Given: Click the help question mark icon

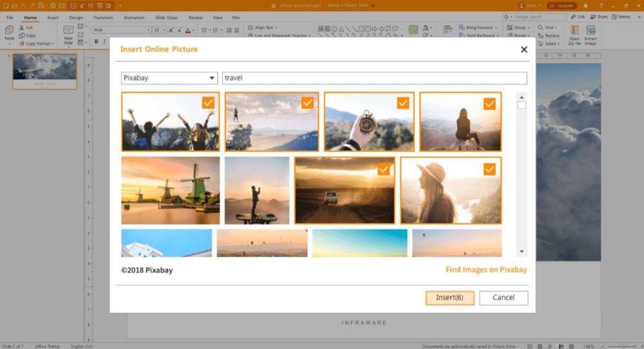Looking at the screenshot, I should click(x=601, y=6).
